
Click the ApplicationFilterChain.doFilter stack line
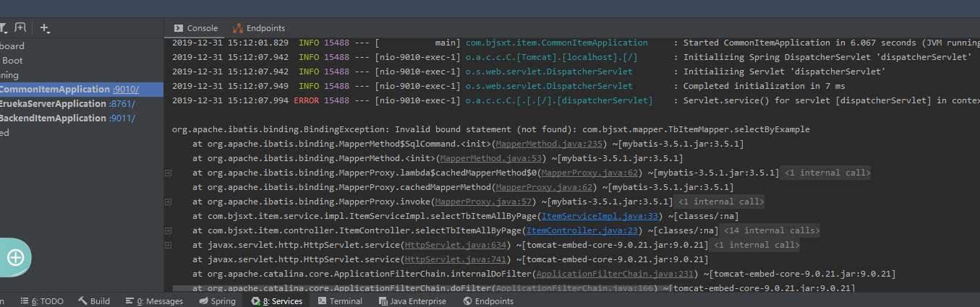[x=524, y=288]
